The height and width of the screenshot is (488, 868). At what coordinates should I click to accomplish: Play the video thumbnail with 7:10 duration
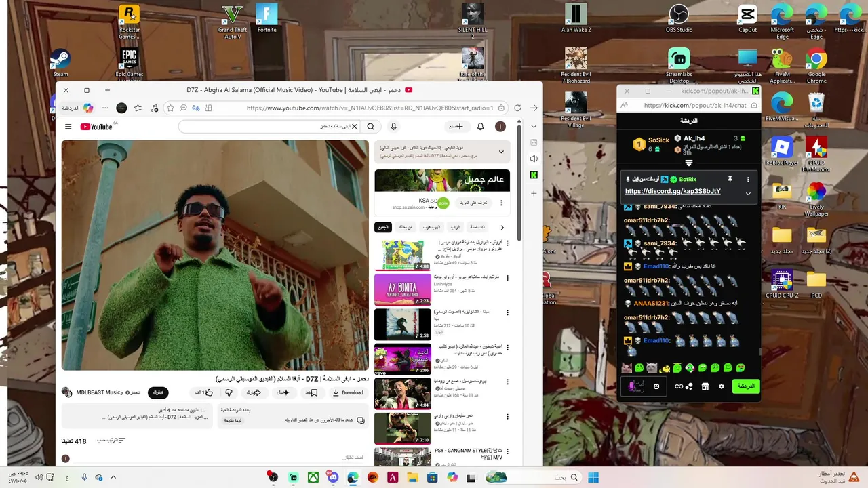pyautogui.click(x=402, y=428)
